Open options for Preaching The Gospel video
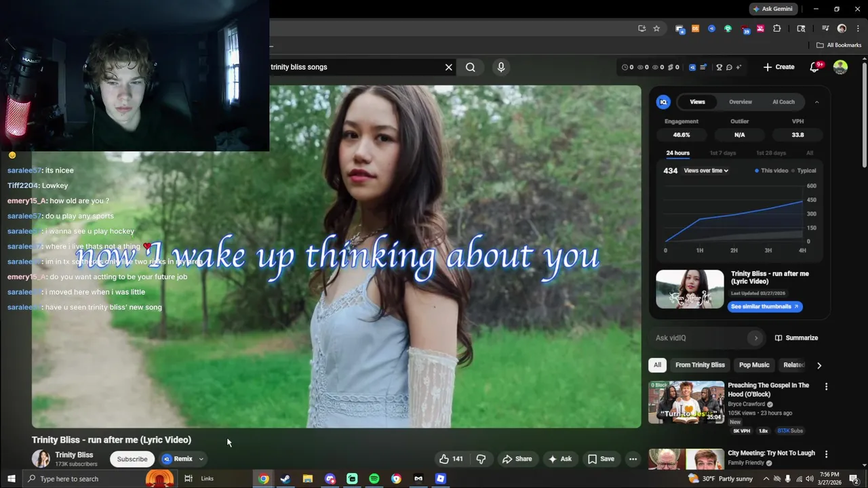This screenshot has height=488, width=868. [826, 386]
